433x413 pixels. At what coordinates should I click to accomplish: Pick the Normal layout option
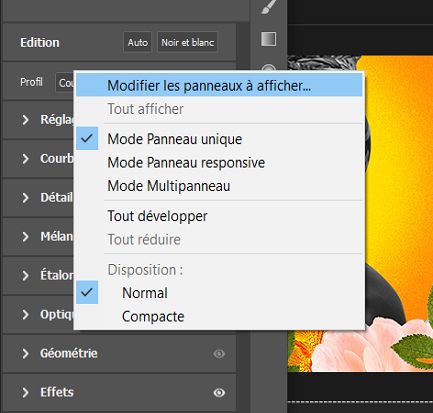(219, 293)
